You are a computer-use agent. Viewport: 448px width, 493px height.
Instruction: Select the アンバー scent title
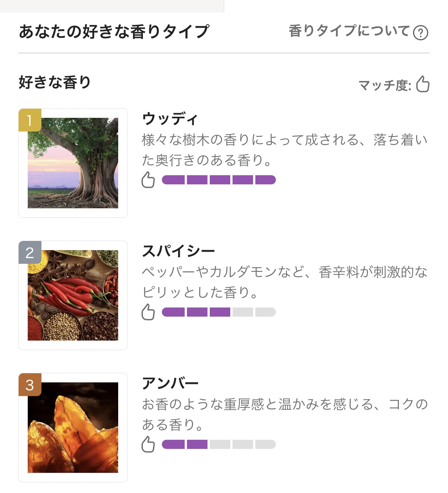pos(170,384)
